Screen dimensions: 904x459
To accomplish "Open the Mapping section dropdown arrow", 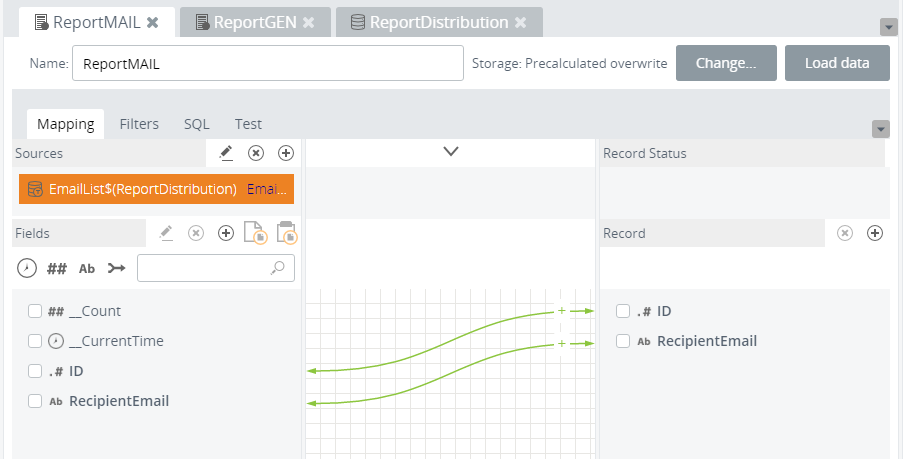I will [881, 129].
